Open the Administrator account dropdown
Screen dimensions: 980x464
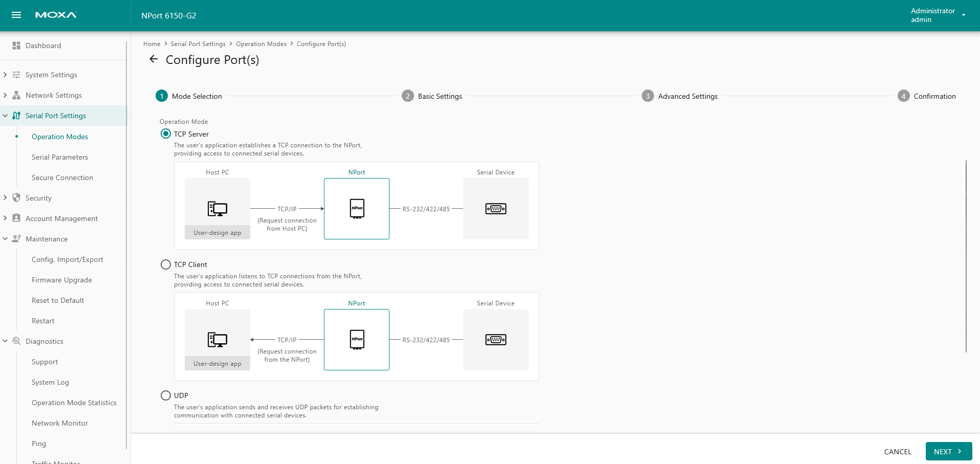[963, 15]
